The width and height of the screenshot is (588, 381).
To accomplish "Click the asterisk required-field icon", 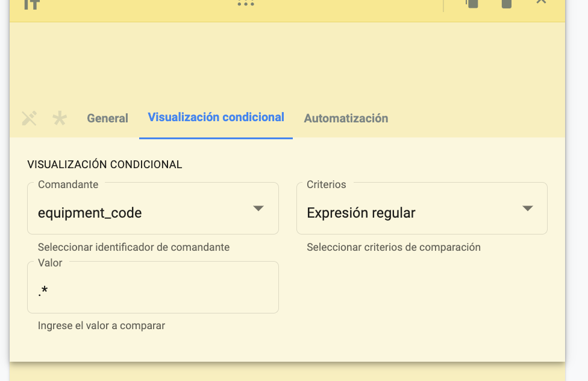I will 59,118.
